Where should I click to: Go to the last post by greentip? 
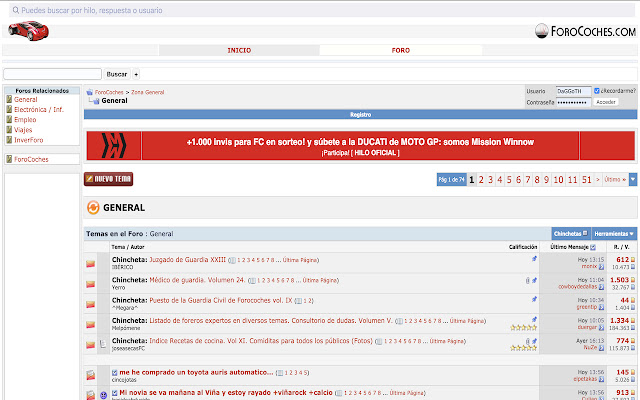(601, 307)
